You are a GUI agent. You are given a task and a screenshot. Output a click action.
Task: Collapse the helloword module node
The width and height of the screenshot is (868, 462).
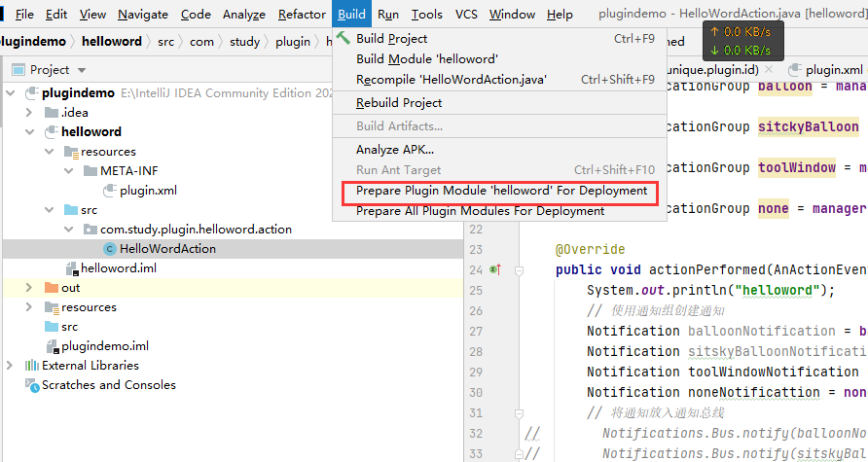(29, 131)
